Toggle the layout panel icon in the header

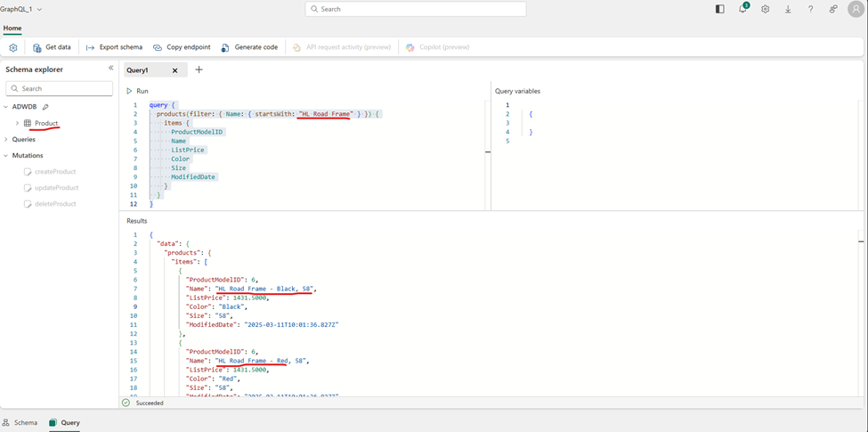tap(719, 9)
